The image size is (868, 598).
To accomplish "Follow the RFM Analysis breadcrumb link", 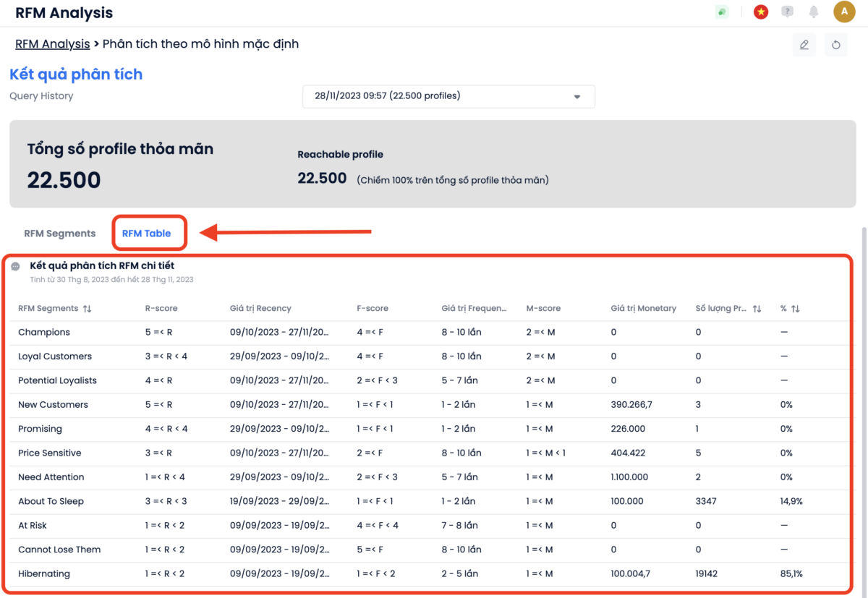I will click(x=53, y=44).
